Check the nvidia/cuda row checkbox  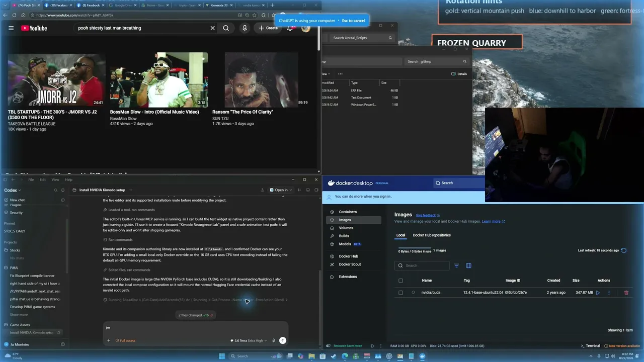pyautogui.click(x=400, y=293)
